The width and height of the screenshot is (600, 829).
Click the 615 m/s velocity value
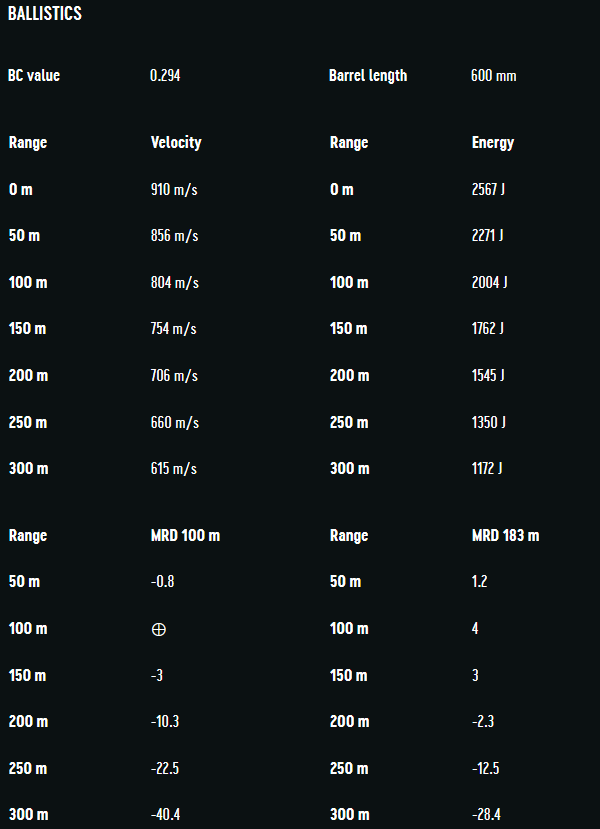pos(174,469)
